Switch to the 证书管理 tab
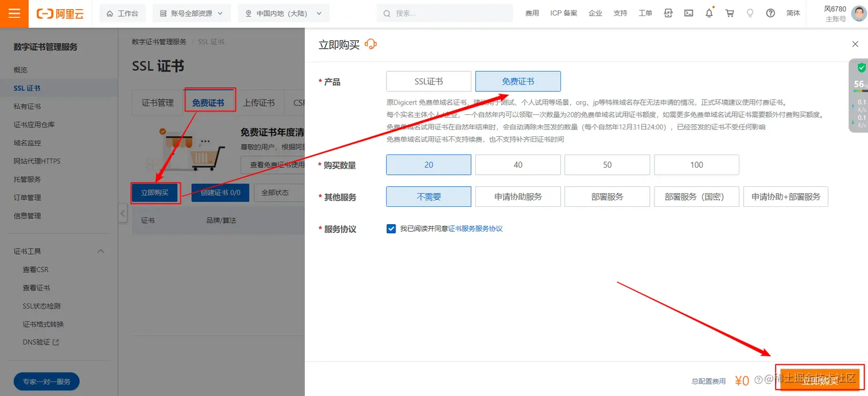This screenshot has height=396, width=868. pos(157,103)
